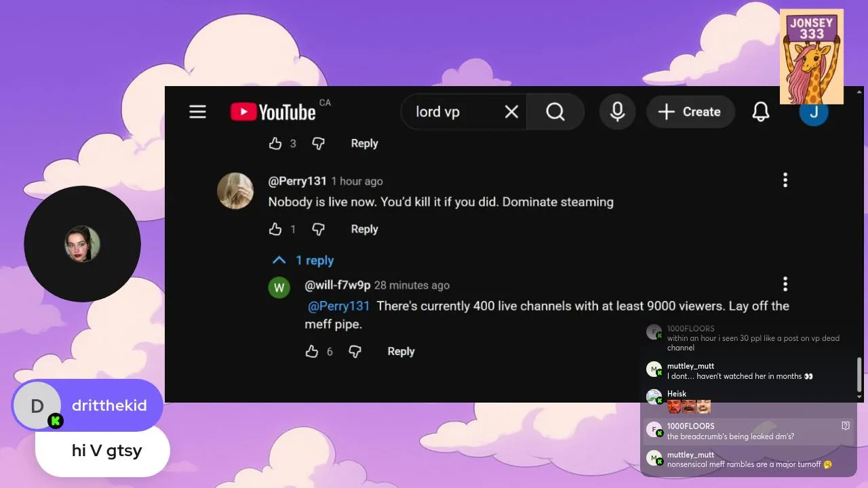Like the @will-f7w9p reply
The width and height of the screenshot is (868, 488).
click(312, 351)
